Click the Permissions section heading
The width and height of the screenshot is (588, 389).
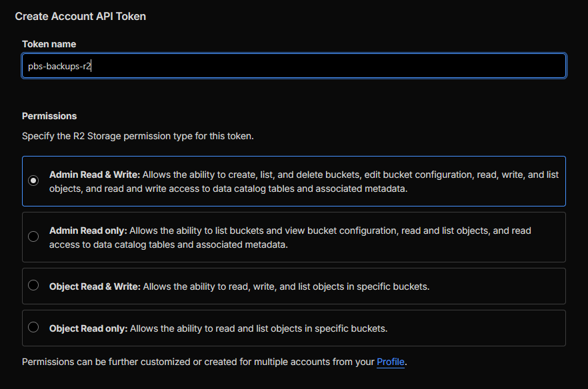pos(49,115)
